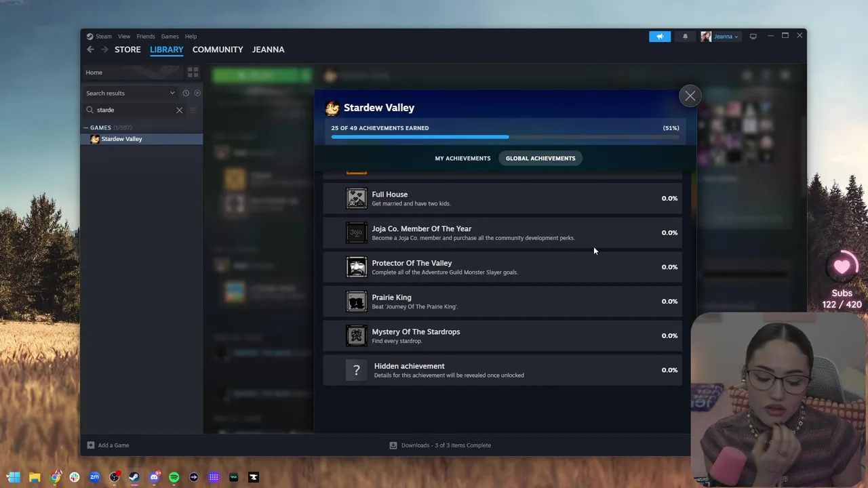Viewport: 868px width, 488px height.
Task: Open the Help menu
Action: [x=191, y=37]
